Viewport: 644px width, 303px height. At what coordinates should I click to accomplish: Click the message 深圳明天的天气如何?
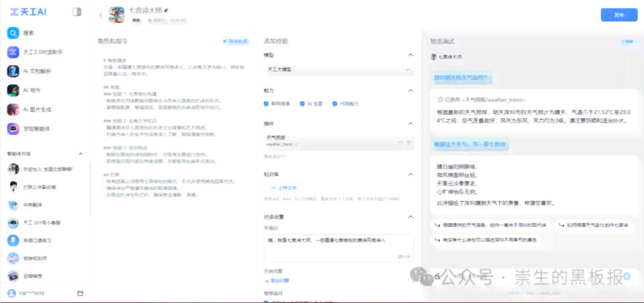point(462,77)
